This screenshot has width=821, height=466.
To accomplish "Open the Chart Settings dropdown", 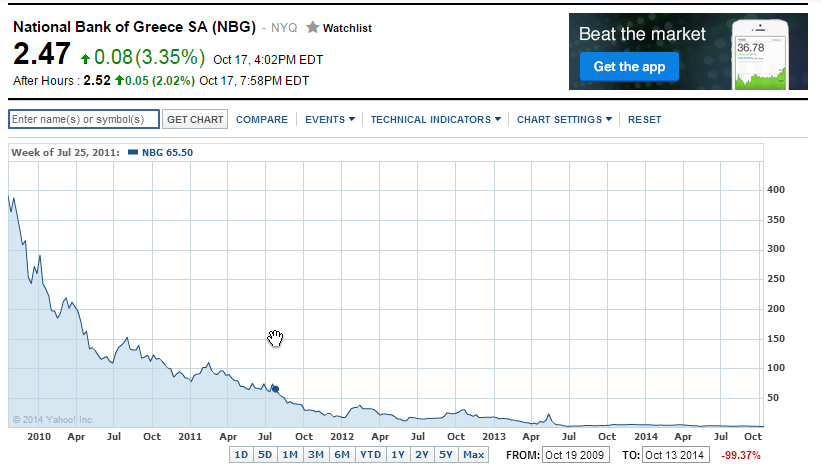I will point(564,119).
